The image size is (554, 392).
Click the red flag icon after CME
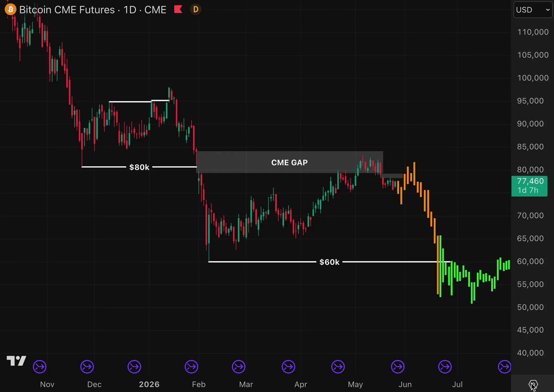tap(178, 9)
